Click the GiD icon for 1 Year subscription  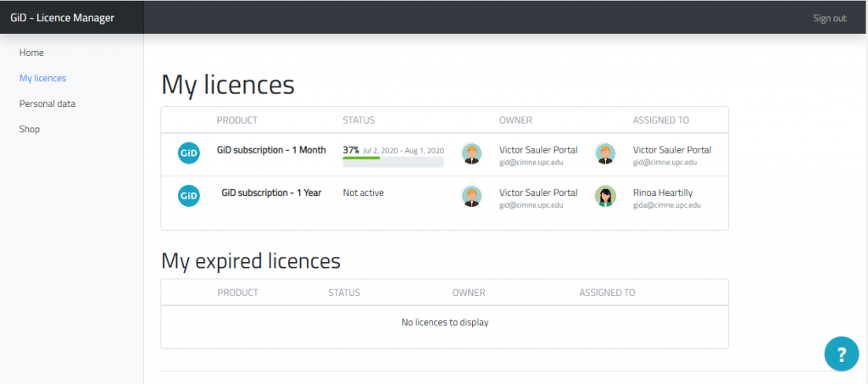click(189, 196)
